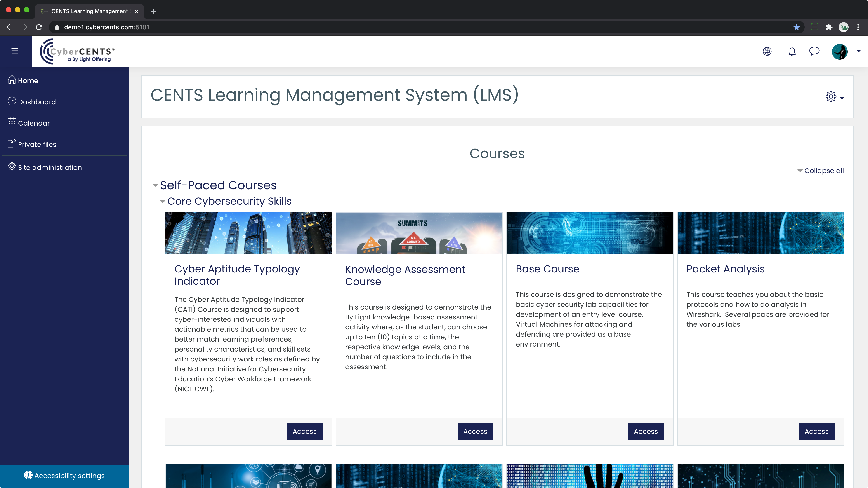Open the messages chat bubble
This screenshot has height=488, width=868.
click(814, 51)
